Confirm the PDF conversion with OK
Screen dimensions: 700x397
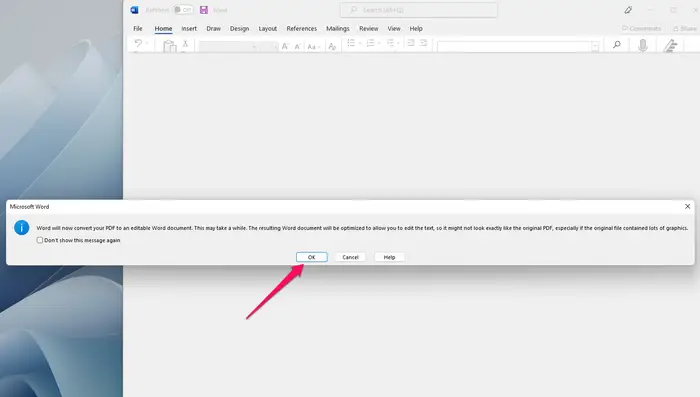pyautogui.click(x=312, y=257)
